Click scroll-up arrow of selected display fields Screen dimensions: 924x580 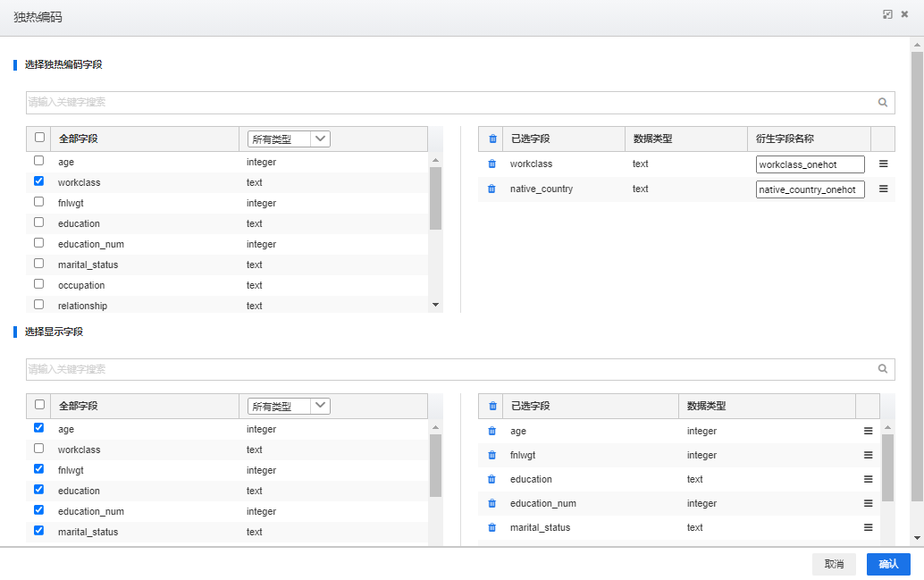pos(887,427)
